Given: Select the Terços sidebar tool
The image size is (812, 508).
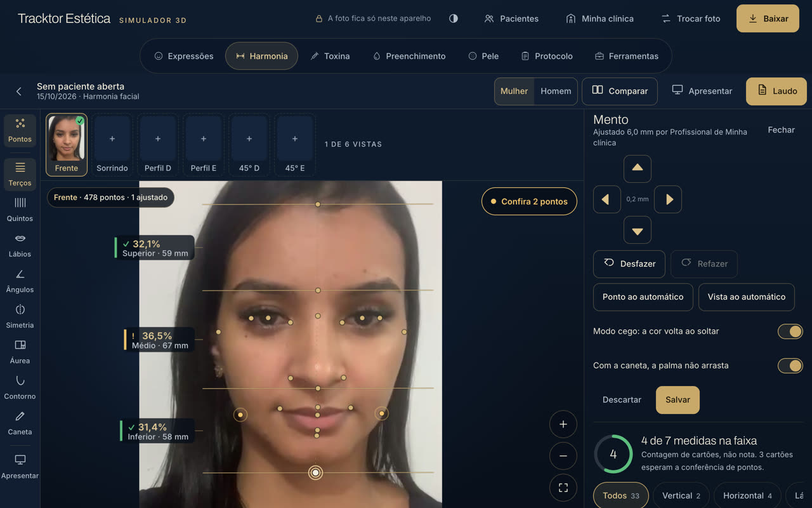Looking at the screenshot, I should (20, 175).
